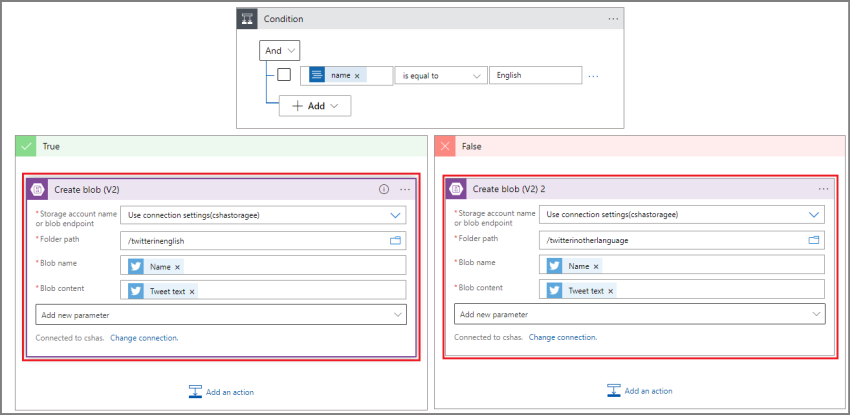Screen dimensions: 850x415
Task: Expand storage account dropdown in Create blob (V2)
Action: click(395, 215)
